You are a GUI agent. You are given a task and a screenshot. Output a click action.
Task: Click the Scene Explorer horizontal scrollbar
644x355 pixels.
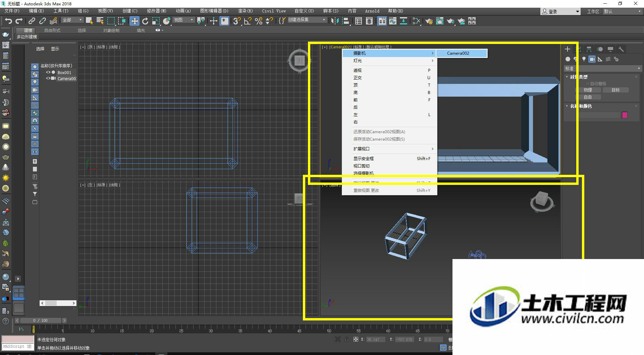(x=58, y=303)
